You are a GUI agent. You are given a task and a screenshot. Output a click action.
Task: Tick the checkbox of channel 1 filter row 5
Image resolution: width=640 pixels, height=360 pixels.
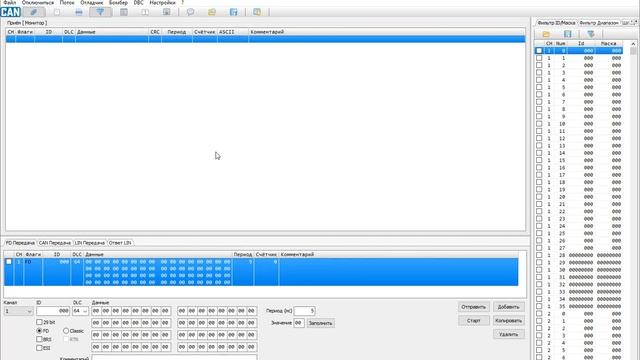point(539,87)
